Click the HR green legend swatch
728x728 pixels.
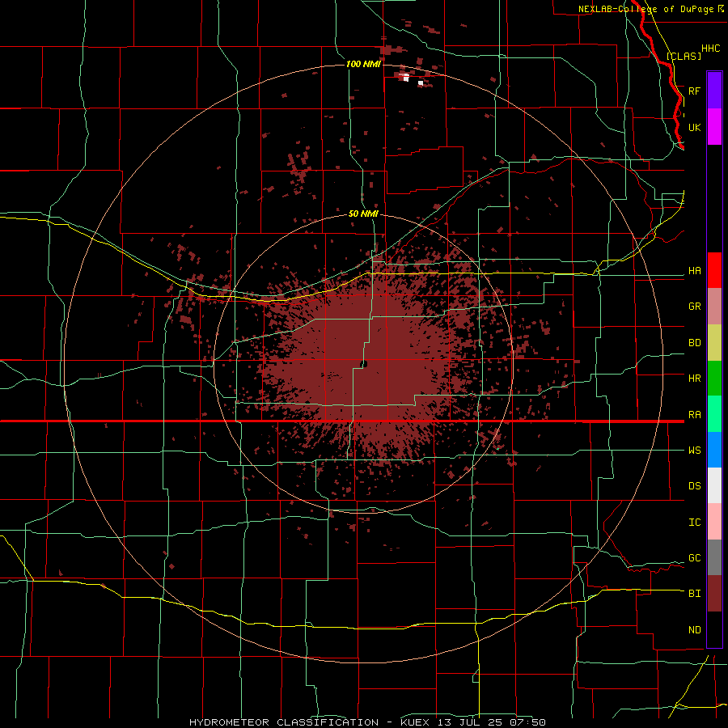714,379
